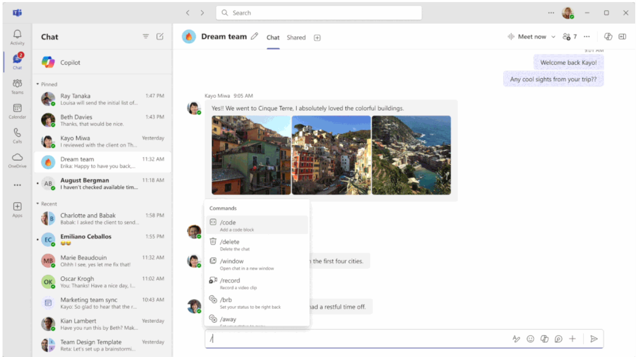Select the /away command
Image resolution: width=644 pixels, height=357 pixels.
click(257, 320)
